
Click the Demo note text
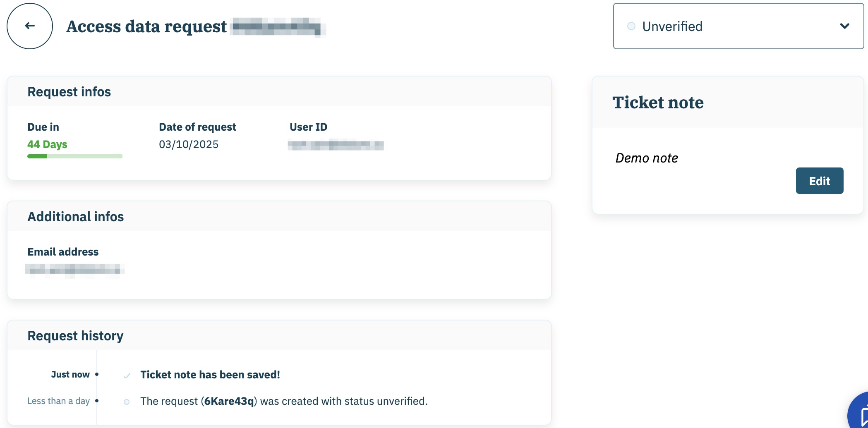[647, 158]
